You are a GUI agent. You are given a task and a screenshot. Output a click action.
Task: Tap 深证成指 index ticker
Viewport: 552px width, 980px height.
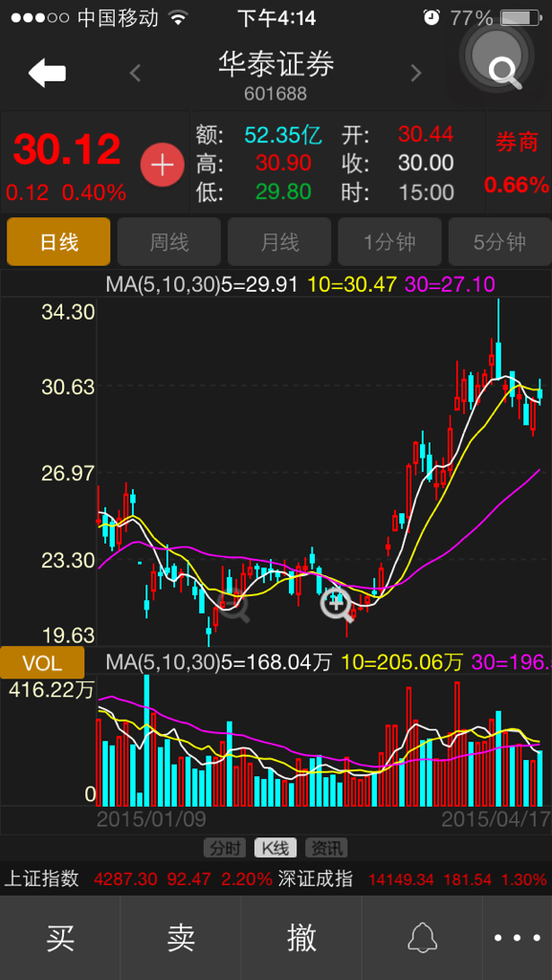coord(315,879)
